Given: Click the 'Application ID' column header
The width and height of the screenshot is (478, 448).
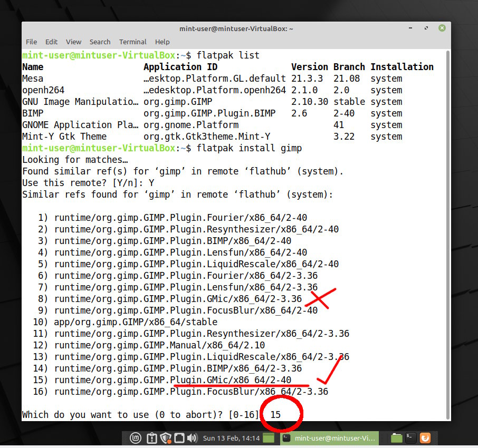Looking at the screenshot, I should pos(180,67).
